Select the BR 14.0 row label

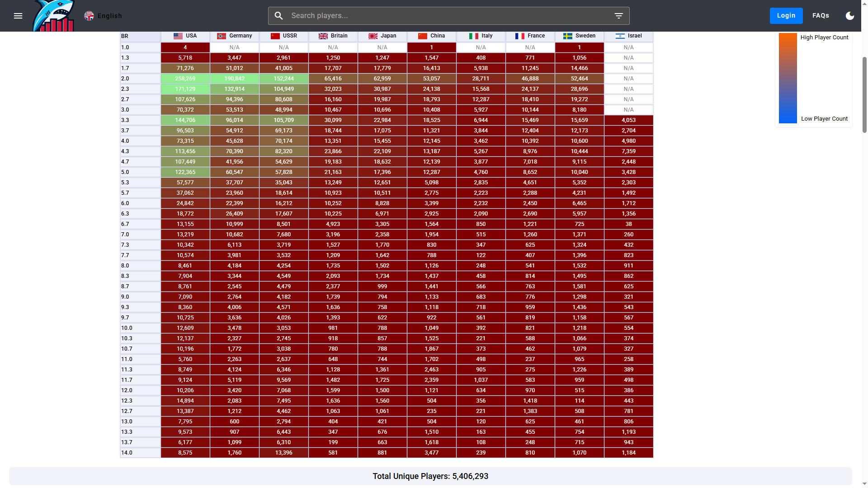pyautogui.click(x=140, y=453)
